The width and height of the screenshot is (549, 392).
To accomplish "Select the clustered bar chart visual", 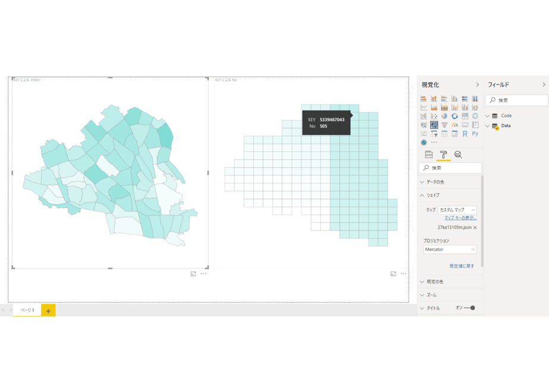I will [444, 99].
